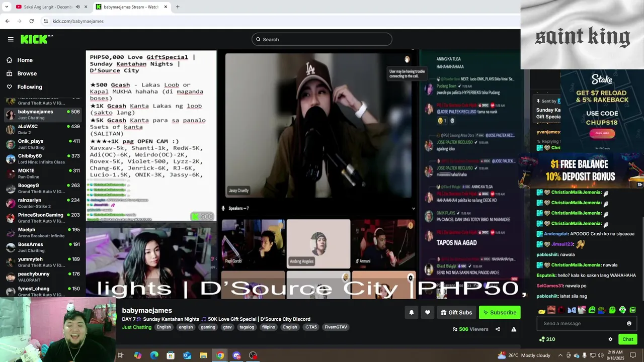
Task: Select Maelph in the sidebar
Action: 43,232
